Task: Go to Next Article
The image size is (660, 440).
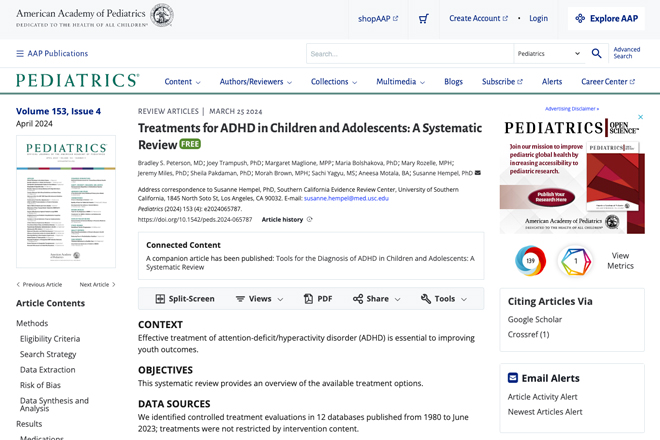Action: (97, 285)
